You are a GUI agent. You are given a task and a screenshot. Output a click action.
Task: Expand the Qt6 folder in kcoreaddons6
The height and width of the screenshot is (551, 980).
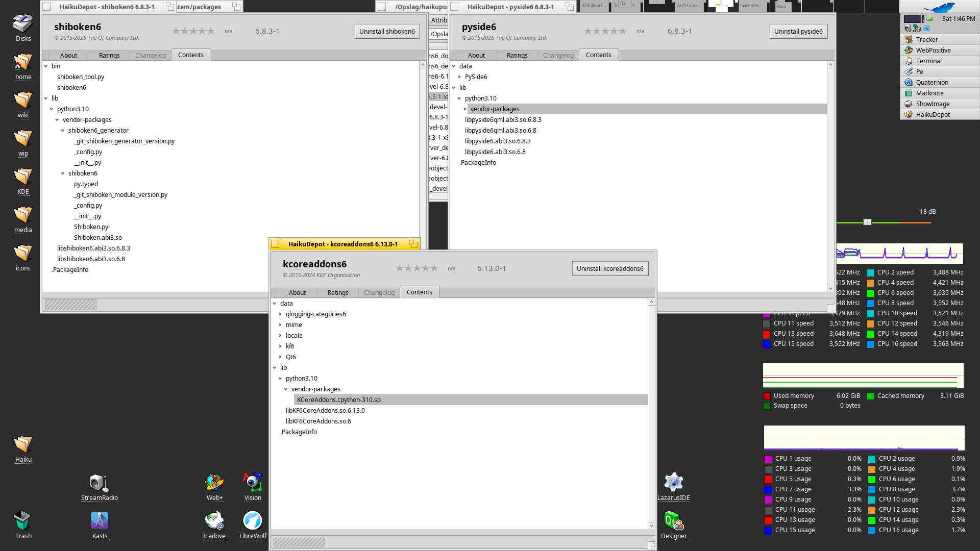[x=280, y=357]
